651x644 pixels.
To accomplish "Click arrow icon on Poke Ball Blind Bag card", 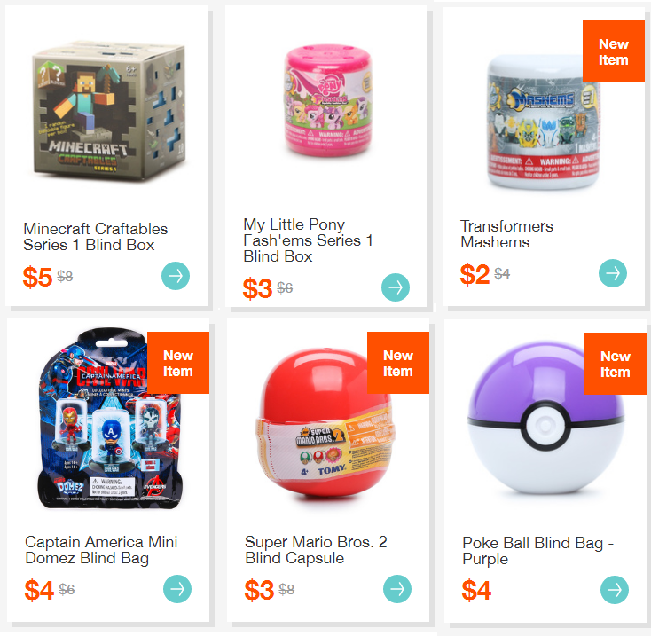I will (615, 590).
